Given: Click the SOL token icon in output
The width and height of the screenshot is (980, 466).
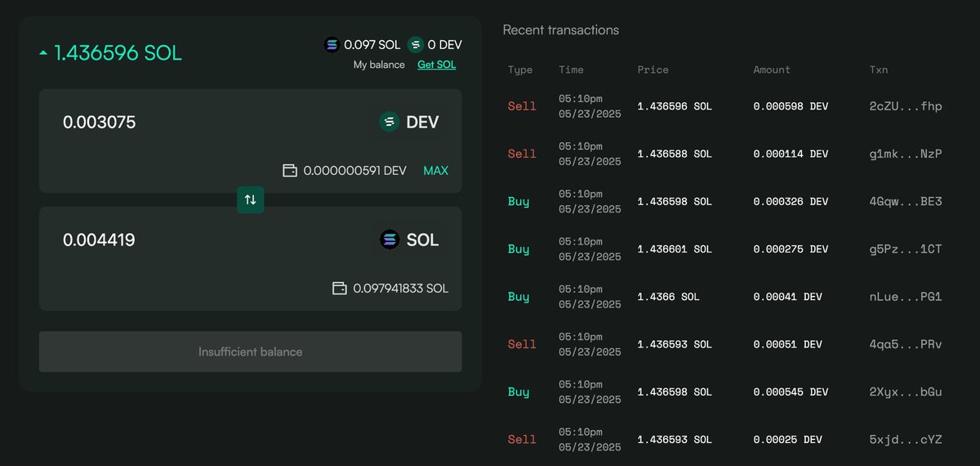Looking at the screenshot, I should [390, 240].
